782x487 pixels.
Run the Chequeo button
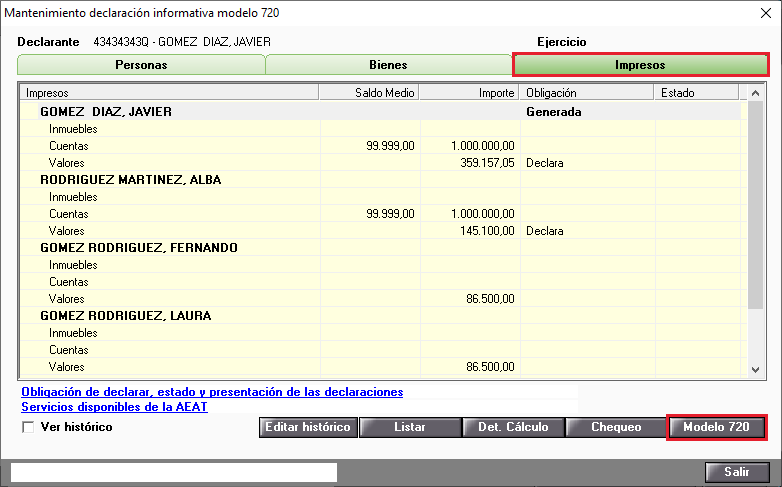point(616,427)
